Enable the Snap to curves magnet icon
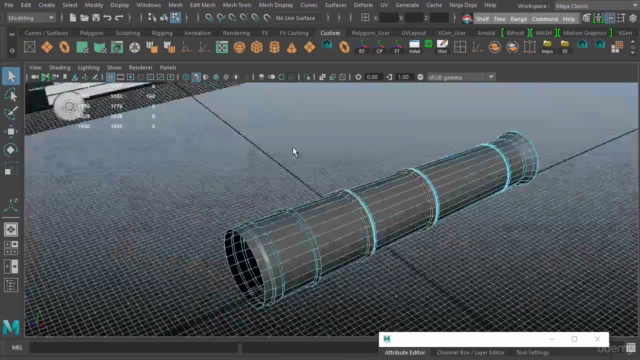640x360 pixels. click(221, 18)
